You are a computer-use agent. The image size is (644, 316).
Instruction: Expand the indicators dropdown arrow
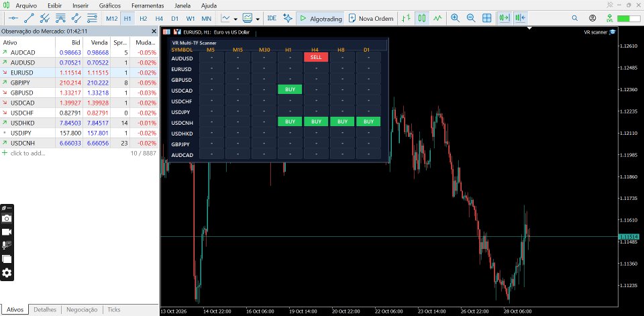click(258, 19)
